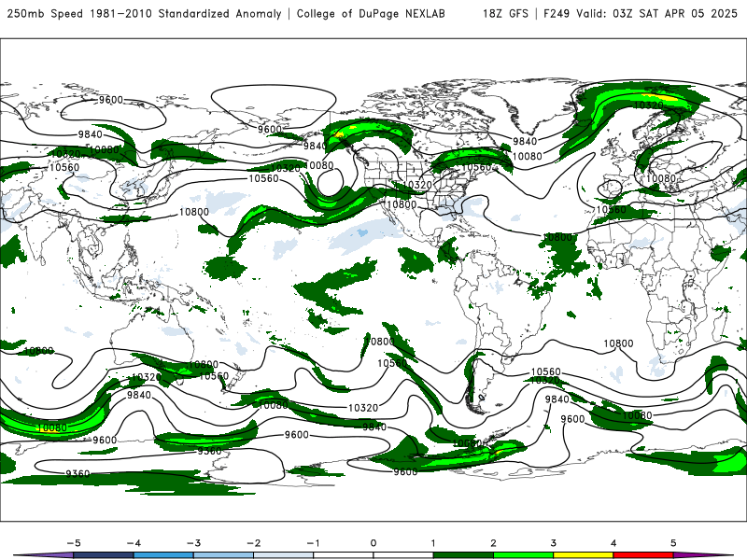Select the purple colorbar tip beyond 5
Viewport: 747px width, 560px height.
click(x=696, y=555)
